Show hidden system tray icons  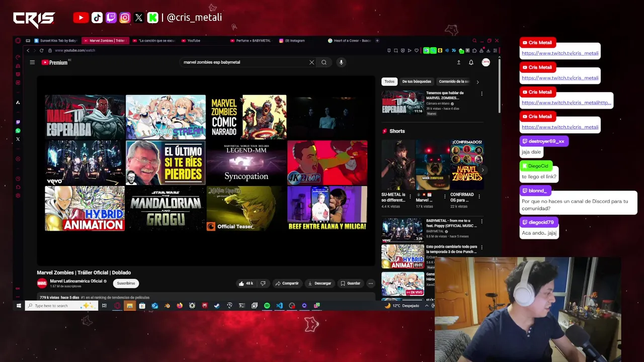[427, 306]
